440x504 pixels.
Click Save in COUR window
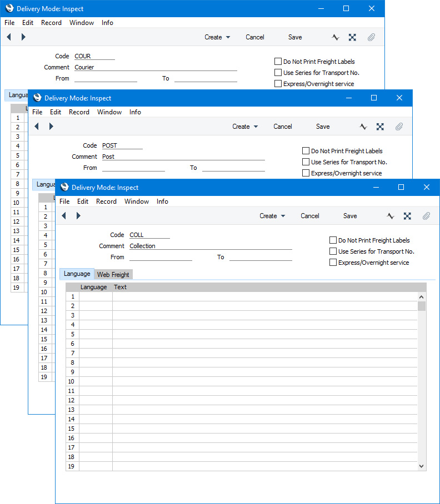(295, 37)
